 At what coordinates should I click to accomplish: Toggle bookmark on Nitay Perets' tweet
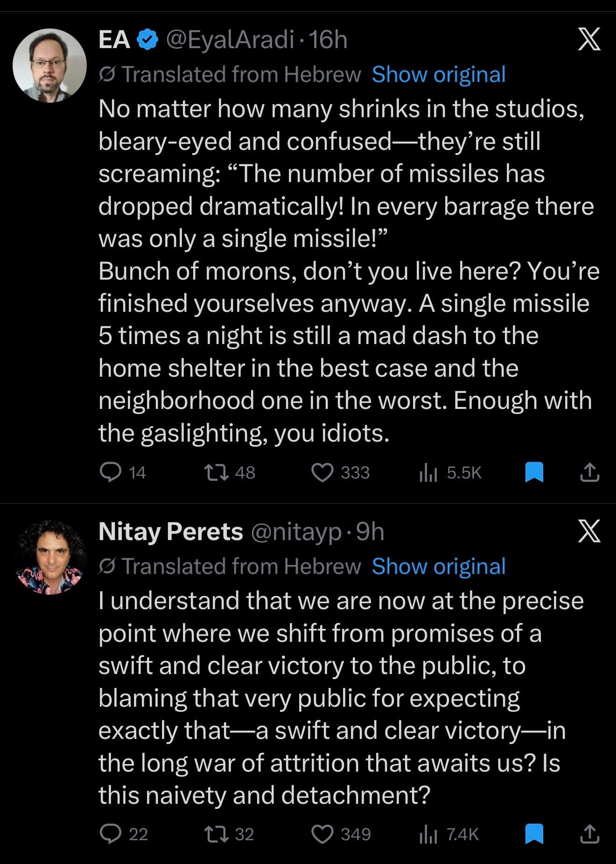tap(534, 834)
